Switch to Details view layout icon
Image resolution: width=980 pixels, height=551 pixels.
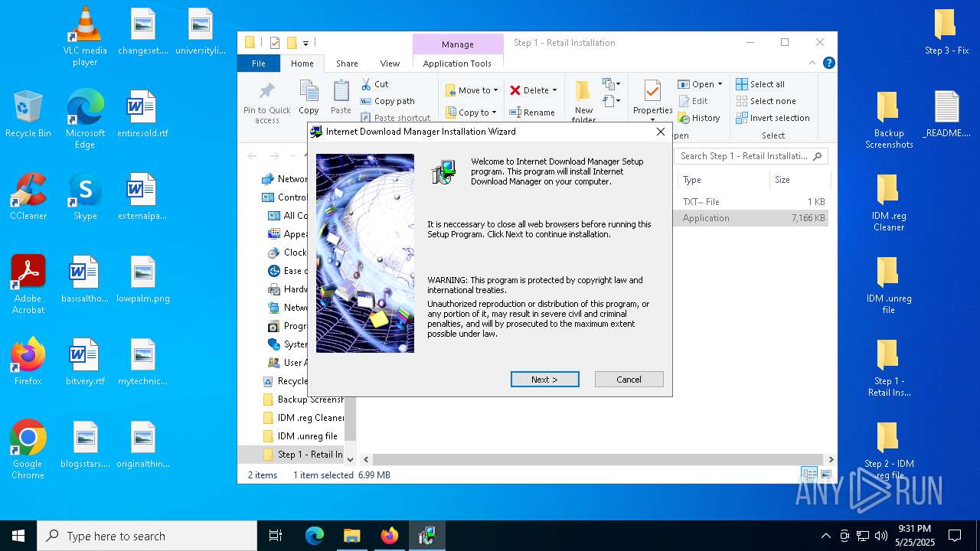point(809,475)
